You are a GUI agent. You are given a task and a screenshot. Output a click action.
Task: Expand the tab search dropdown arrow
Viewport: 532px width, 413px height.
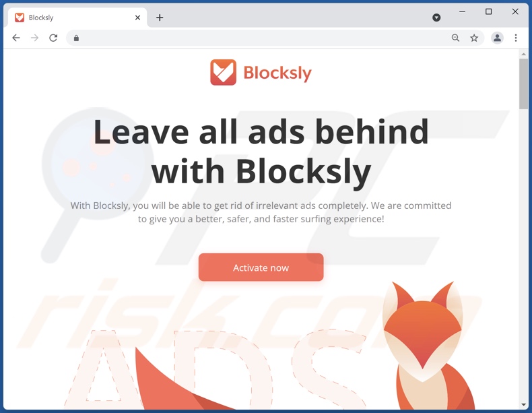436,18
